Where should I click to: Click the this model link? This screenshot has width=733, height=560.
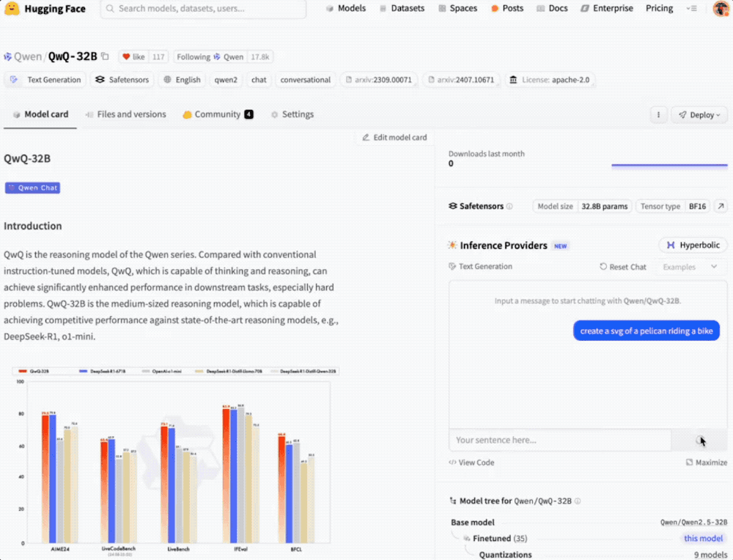click(x=703, y=539)
